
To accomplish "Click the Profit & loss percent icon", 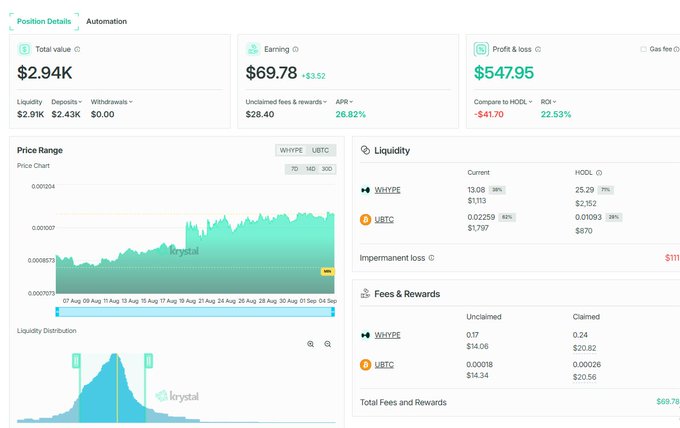I will pos(481,49).
